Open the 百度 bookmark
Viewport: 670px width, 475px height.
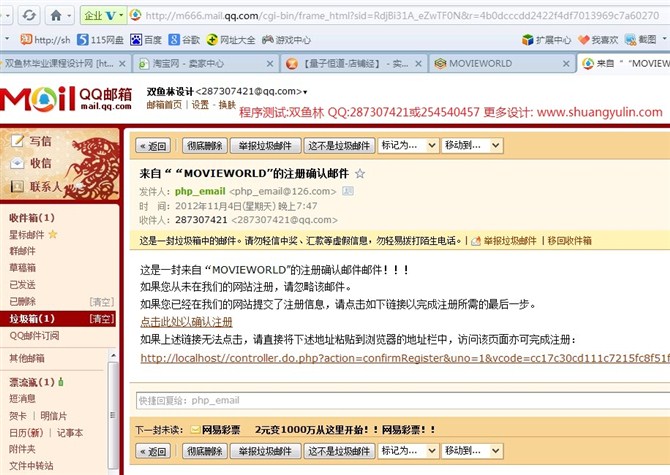(146, 40)
